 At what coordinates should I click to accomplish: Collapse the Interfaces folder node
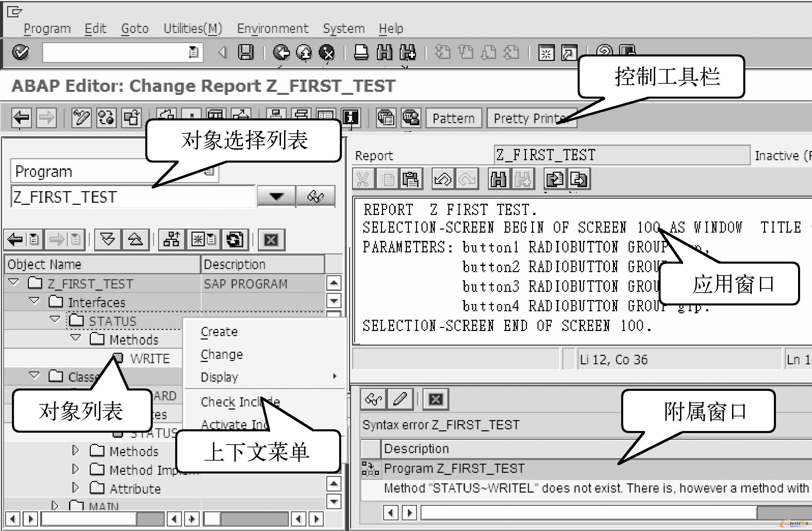point(34,301)
